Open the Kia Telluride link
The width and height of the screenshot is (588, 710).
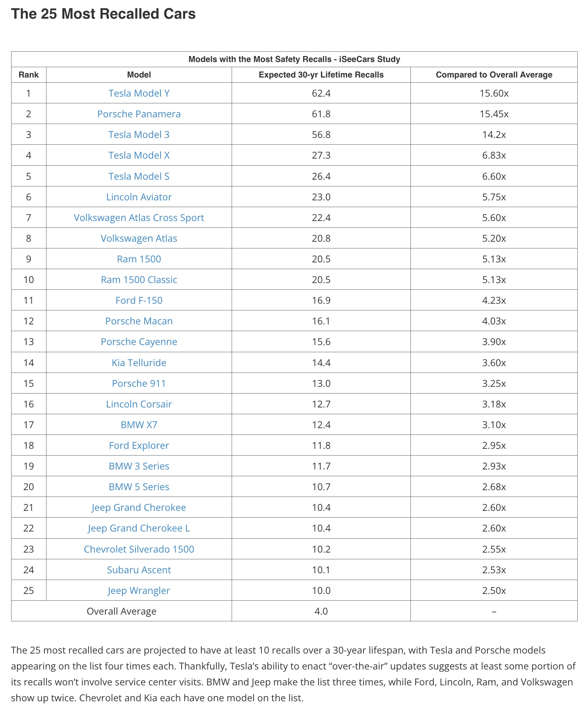pos(139,363)
